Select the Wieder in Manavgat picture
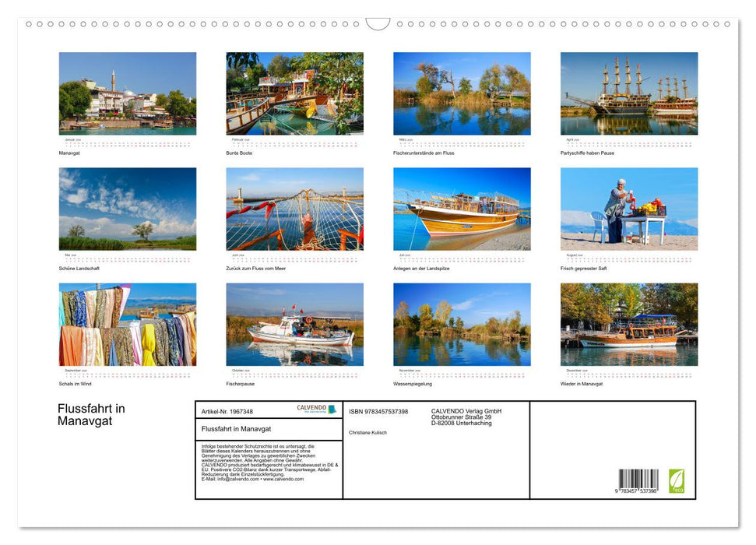Viewport: 756px width, 545px height. coord(629,325)
